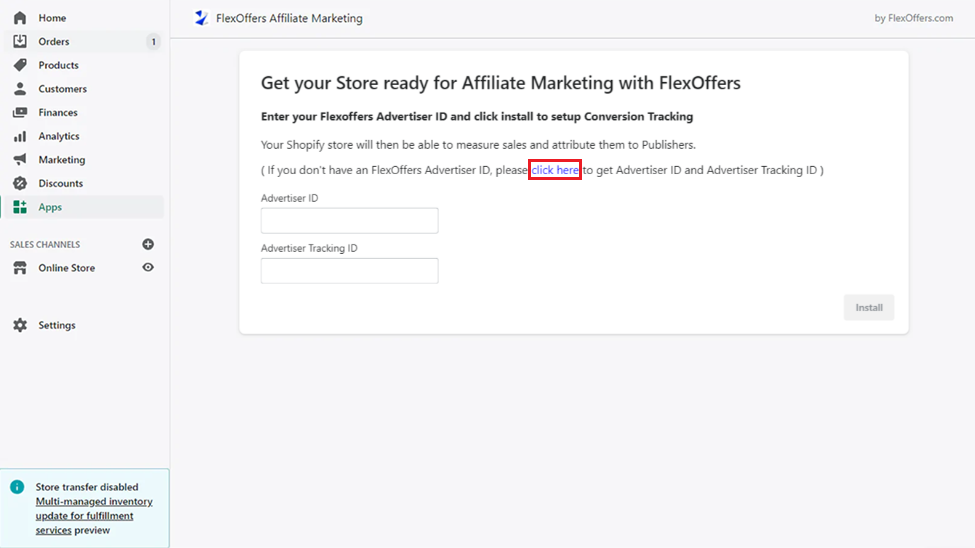Focus the Advertiser ID input field
This screenshot has height=548, width=975.
349,221
